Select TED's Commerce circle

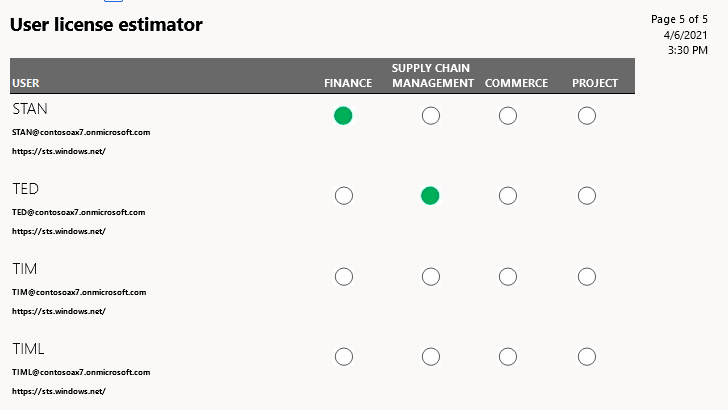[x=508, y=196]
